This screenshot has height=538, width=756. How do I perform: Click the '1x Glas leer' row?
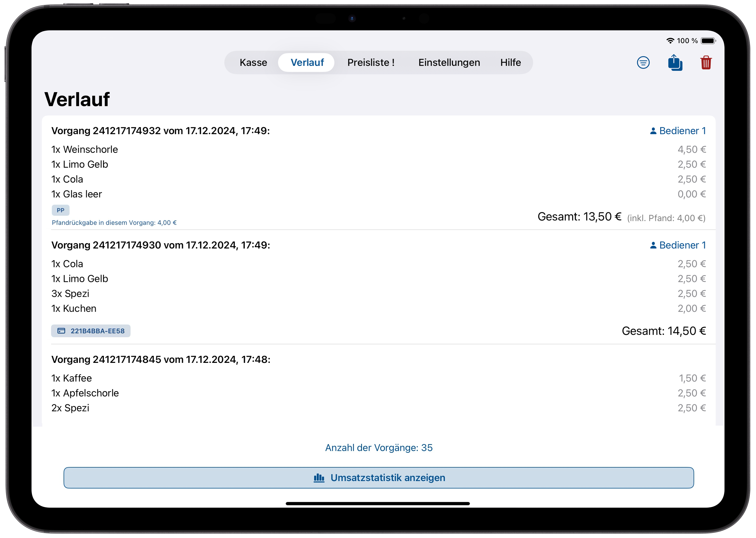click(379, 194)
